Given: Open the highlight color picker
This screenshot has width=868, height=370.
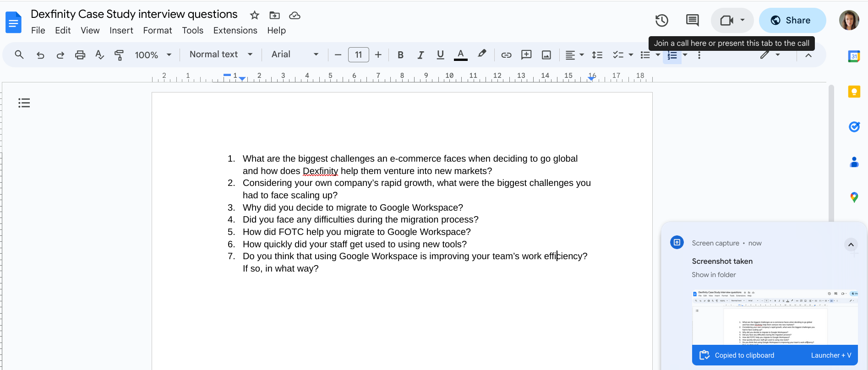Looking at the screenshot, I should tap(481, 54).
